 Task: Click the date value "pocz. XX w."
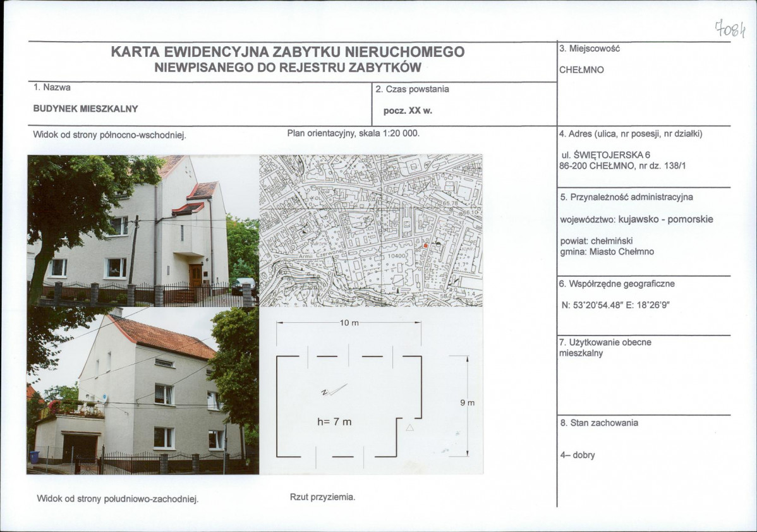click(x=408, y=111)
